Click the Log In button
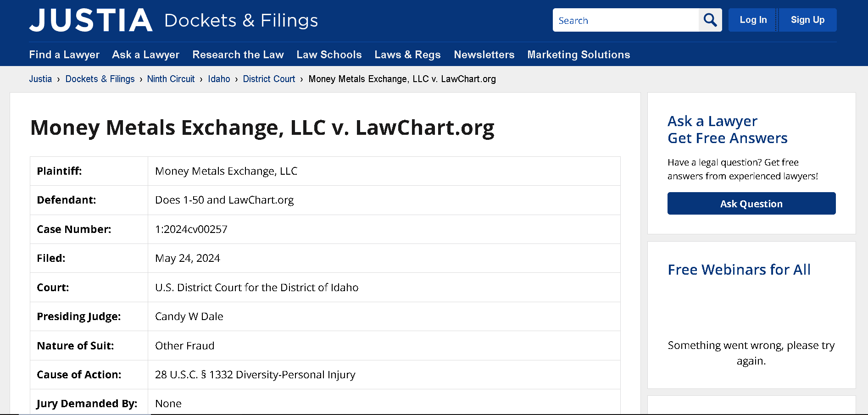Screen dimensions: 868x415 [753, 20]
